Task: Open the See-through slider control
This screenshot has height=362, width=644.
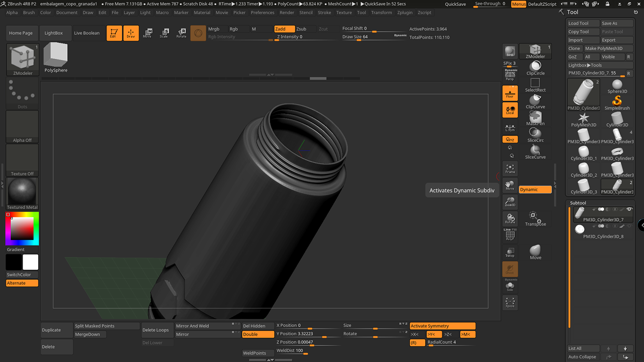Action: click(489, 3)
